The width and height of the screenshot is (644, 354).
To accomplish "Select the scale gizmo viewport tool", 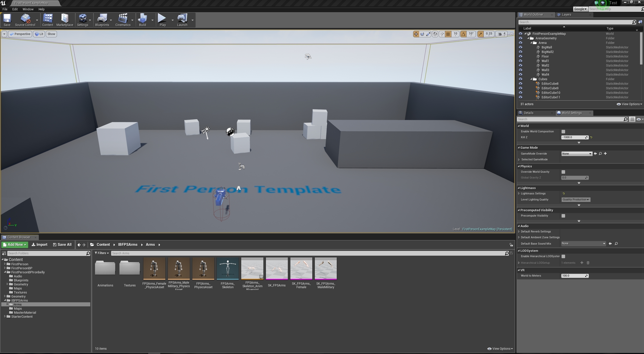I will coord(428,34).
